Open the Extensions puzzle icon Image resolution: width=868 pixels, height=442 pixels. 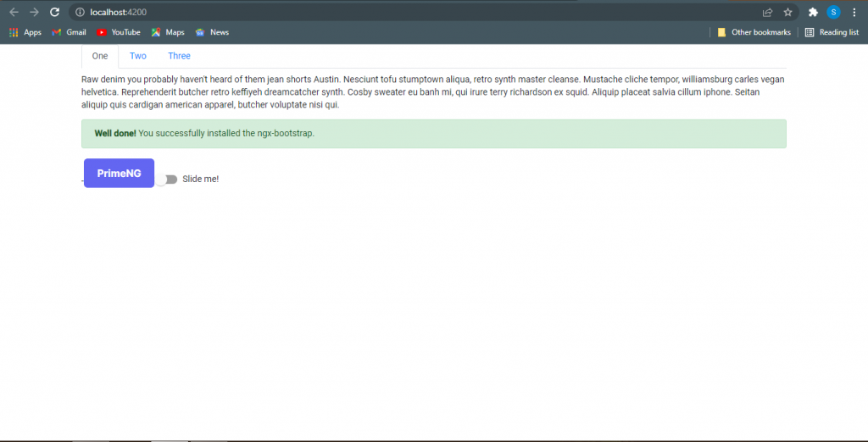point(813,12)
